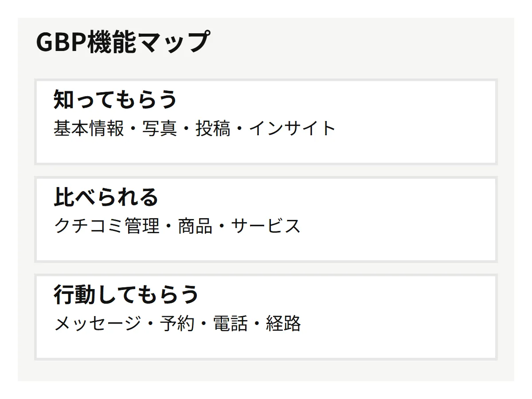
Task: Select the 知ってもらう heading
Action: (x=115, y=99)
